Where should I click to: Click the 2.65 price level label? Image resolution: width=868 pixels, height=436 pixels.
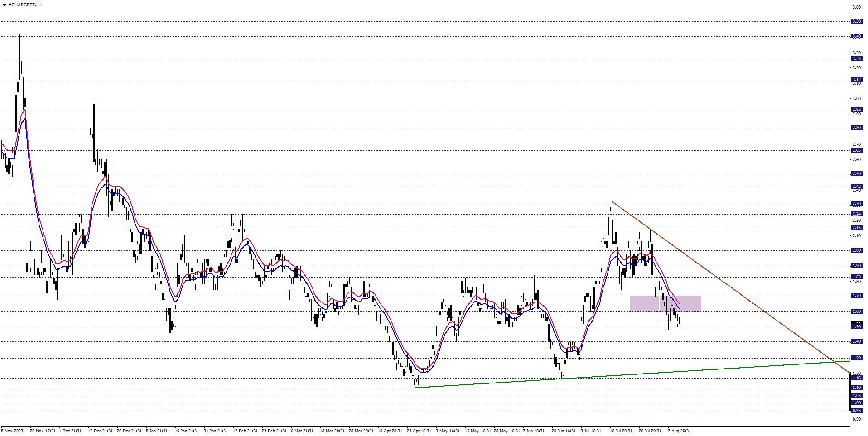point(857,150)
